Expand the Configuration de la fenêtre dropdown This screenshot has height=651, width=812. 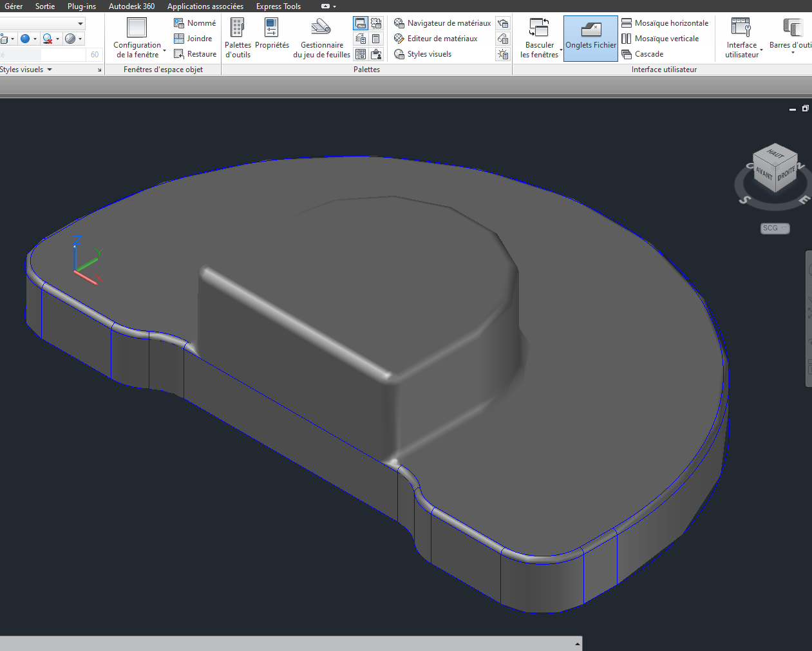[164, 50]
